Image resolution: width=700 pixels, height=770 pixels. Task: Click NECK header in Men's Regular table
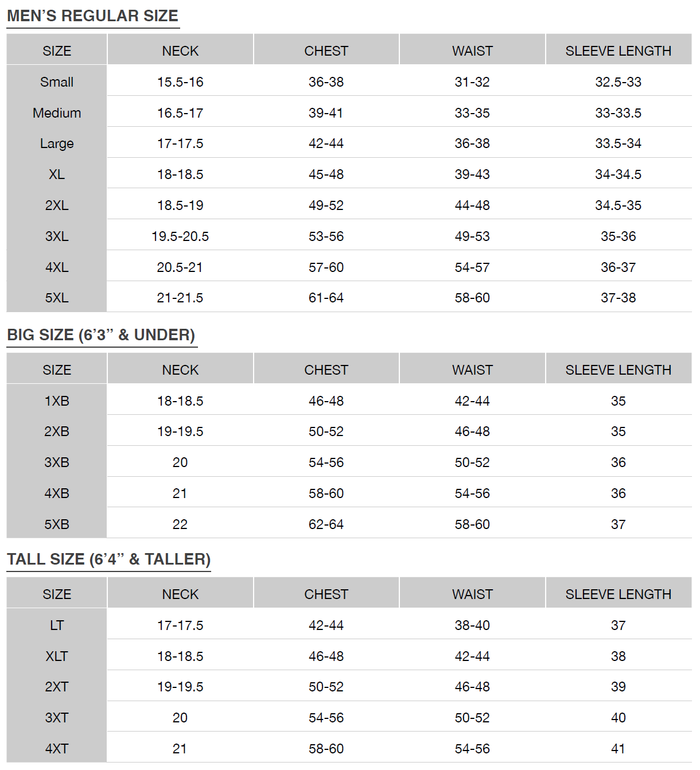tap(180, 51)
